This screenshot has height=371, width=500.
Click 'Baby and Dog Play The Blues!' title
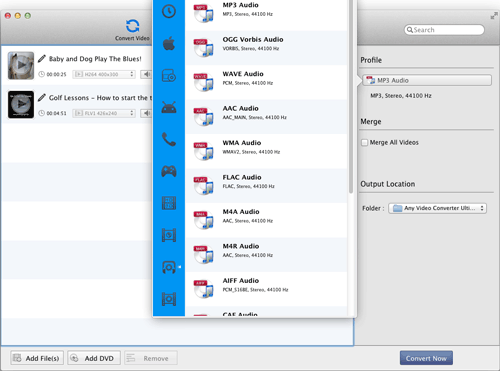coord(95,59)
